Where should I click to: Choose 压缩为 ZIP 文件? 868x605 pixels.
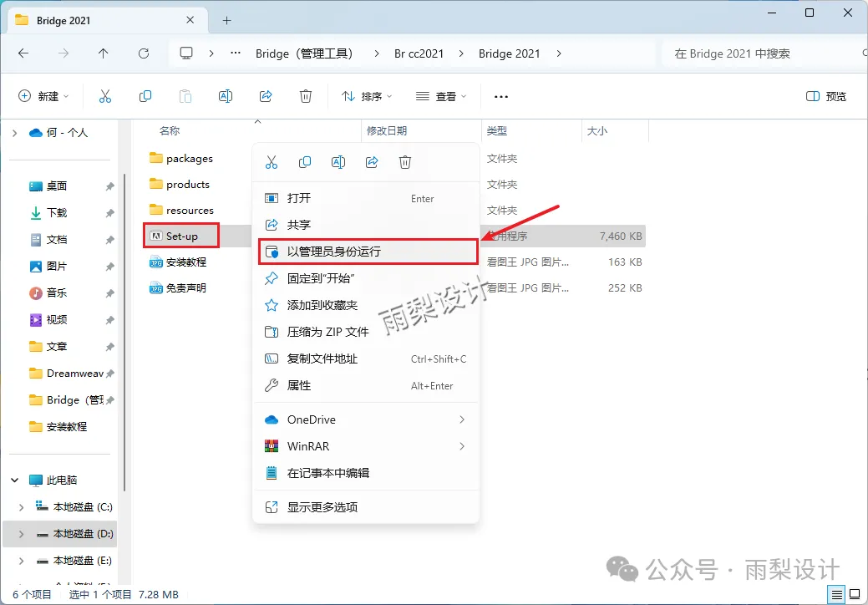coord(365,332)
